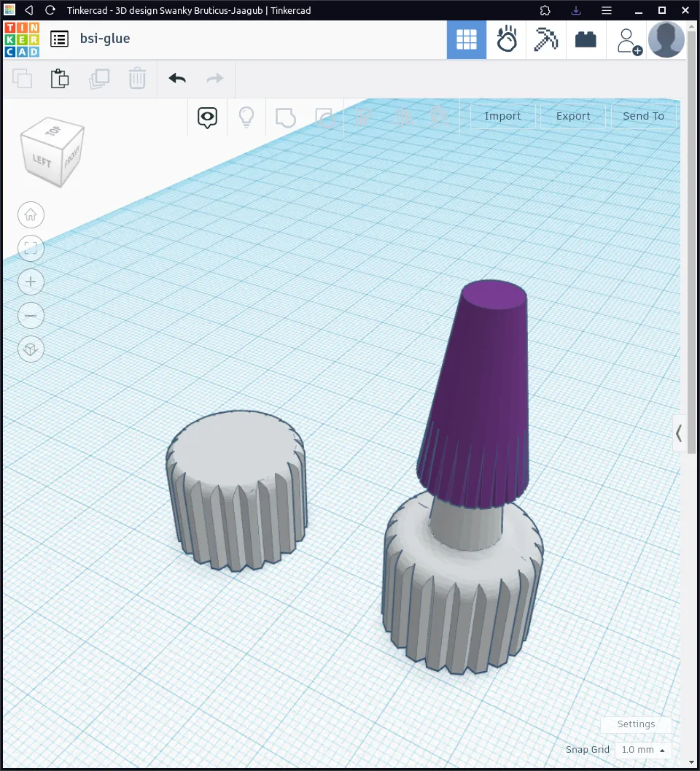Image resolution: width=700 pixels, height=771 pixels.
Task: Toggle show all lightbulb icon
Action: (246, 117)
